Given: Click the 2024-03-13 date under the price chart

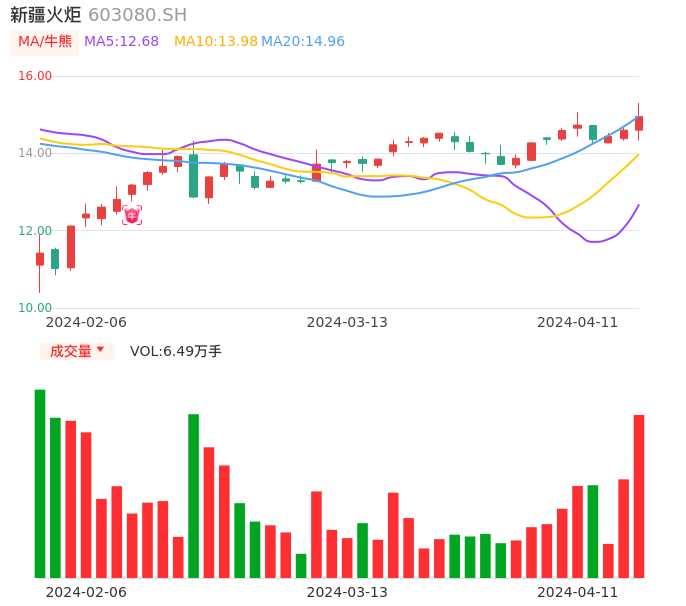Looking at the screenshot, I should tap(347, 322).
